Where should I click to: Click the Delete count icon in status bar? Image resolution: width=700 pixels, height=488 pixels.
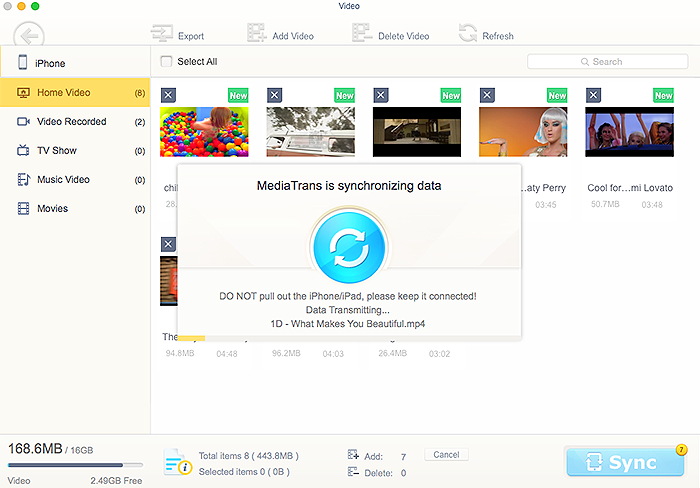pyautogui.click(x=353, y=471)
